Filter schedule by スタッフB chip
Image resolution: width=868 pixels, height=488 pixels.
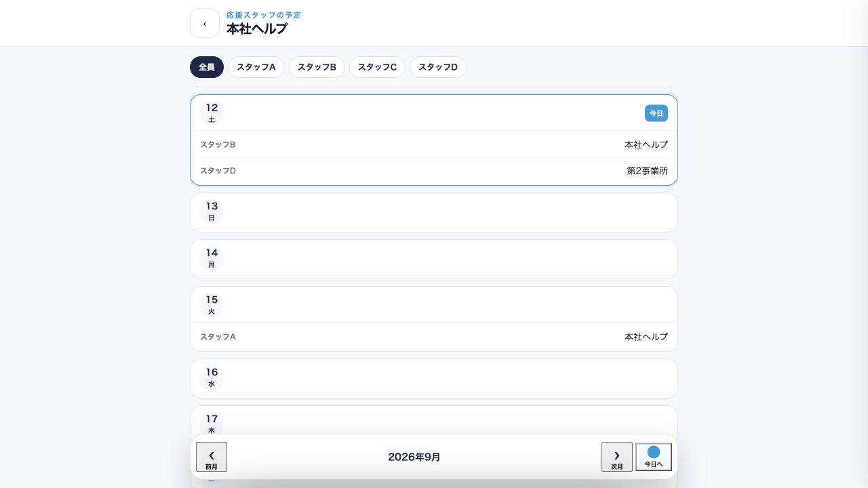pyautogui.click(x=317, y=67)
